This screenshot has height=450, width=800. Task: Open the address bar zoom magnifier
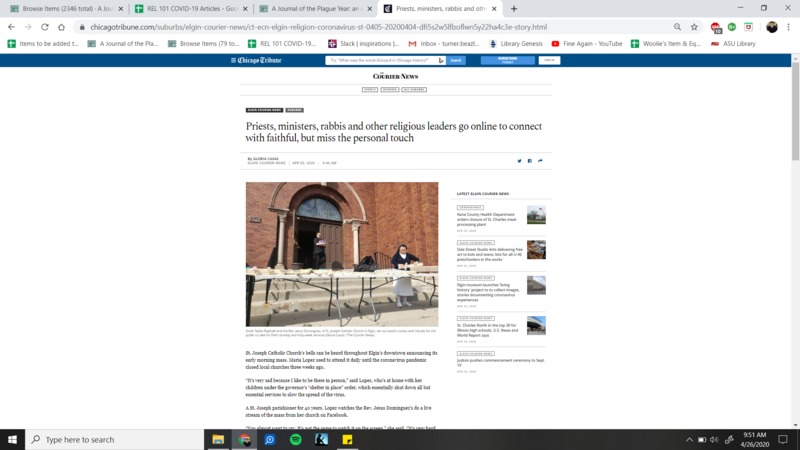[677, 27]
